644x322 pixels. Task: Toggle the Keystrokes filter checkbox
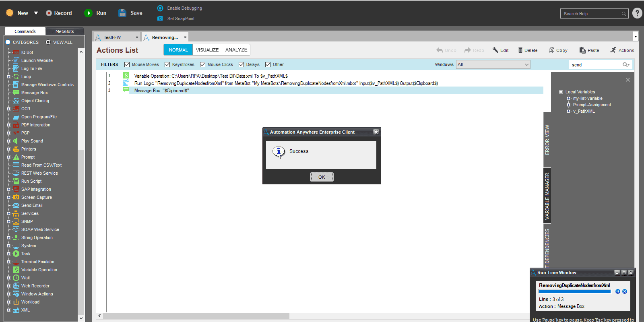(x=167, y=64)
